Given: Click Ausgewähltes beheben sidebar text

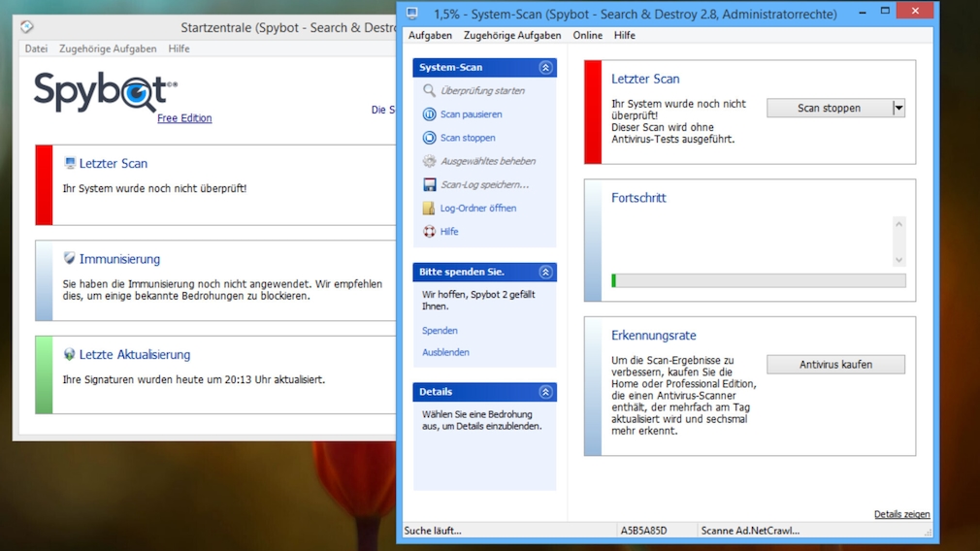Looking at the screenshot, I should (488, 161).
